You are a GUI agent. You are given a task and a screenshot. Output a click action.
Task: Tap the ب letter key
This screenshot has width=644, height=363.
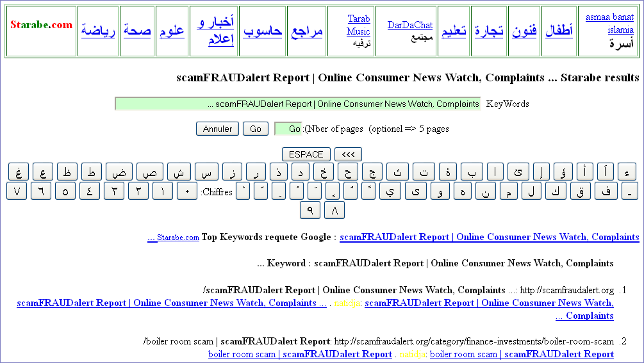point(472,172)
